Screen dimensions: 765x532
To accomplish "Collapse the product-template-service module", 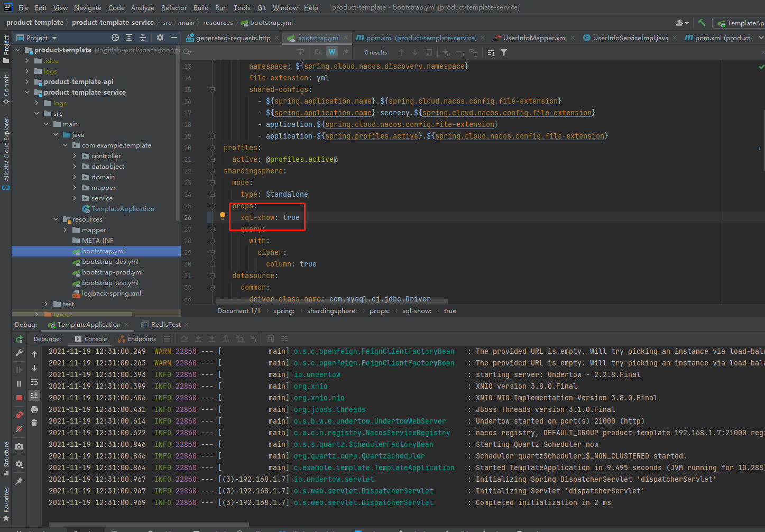I will coord(27,93).
